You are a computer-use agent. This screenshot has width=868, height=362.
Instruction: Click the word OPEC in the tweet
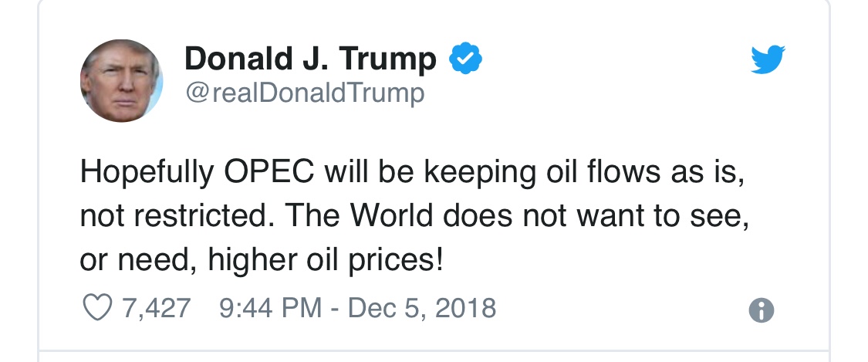pos(269,172)
